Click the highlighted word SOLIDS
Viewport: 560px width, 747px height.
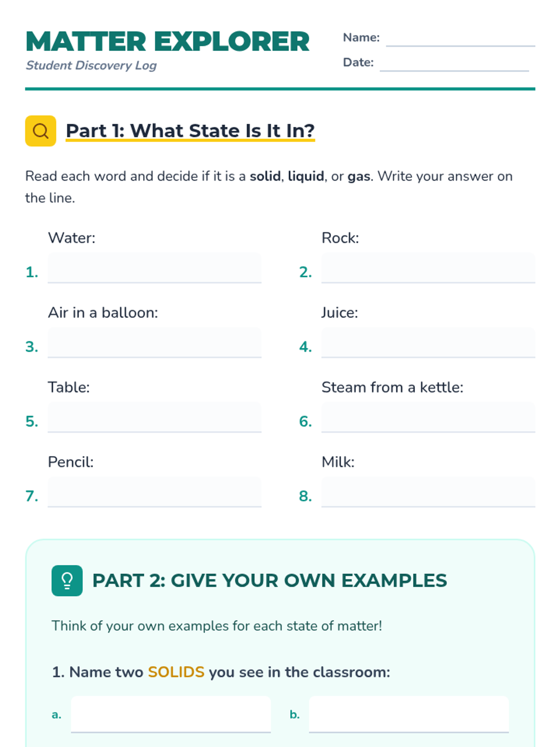pos(176,672)
